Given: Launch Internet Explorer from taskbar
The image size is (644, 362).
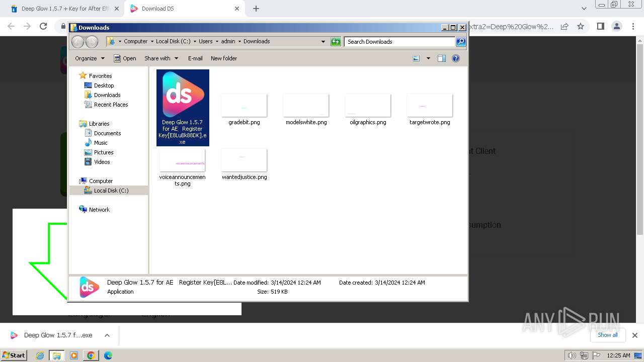Looking at the screenshot, I should pyautogui.click(x=40, y=355).
